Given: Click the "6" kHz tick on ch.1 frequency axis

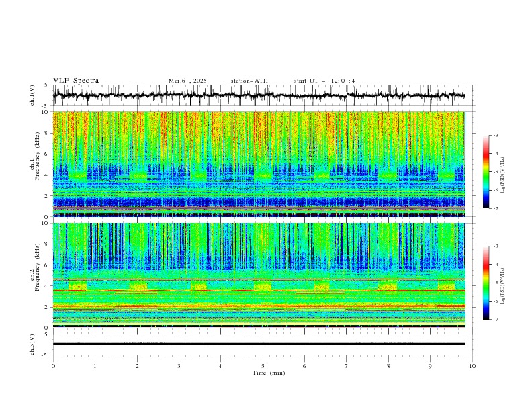Looking at the screenshot, I should [48, 154].
